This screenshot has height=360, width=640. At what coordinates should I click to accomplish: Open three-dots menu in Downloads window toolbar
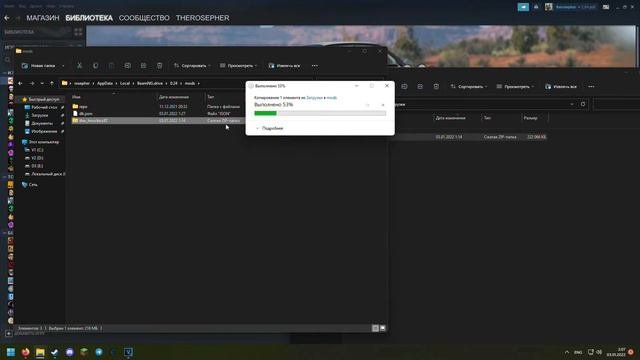tap(591, 87)
